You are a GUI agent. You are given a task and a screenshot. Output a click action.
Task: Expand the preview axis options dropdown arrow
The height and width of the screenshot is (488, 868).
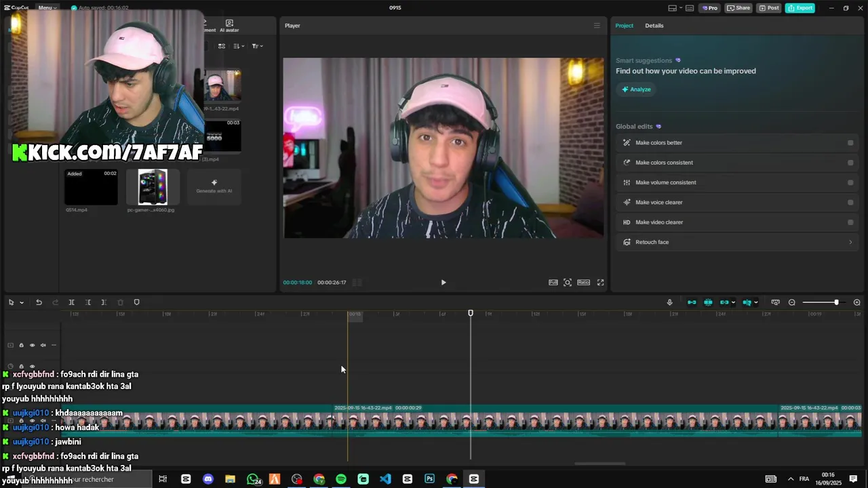(x=755, y=302)
